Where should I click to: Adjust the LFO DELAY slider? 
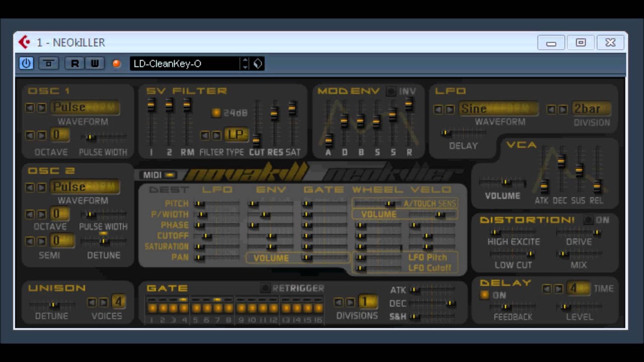pyautogui.click(x=446, y=133)
